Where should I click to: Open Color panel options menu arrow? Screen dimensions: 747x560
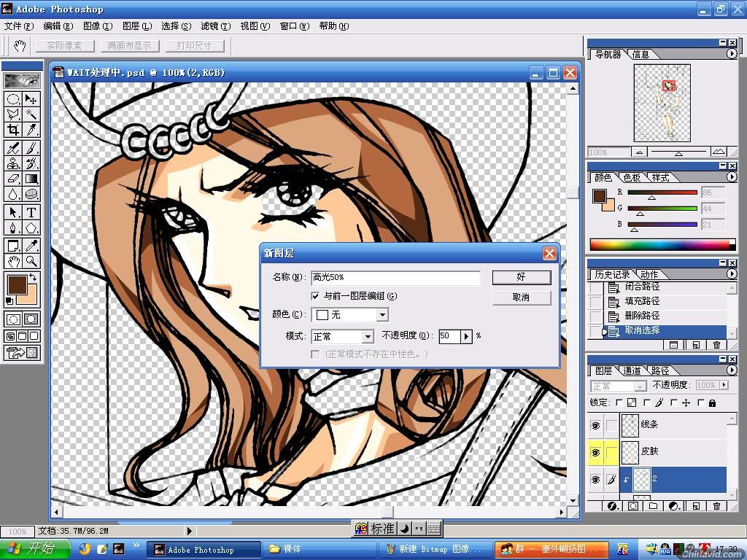(x=732, y=176)
